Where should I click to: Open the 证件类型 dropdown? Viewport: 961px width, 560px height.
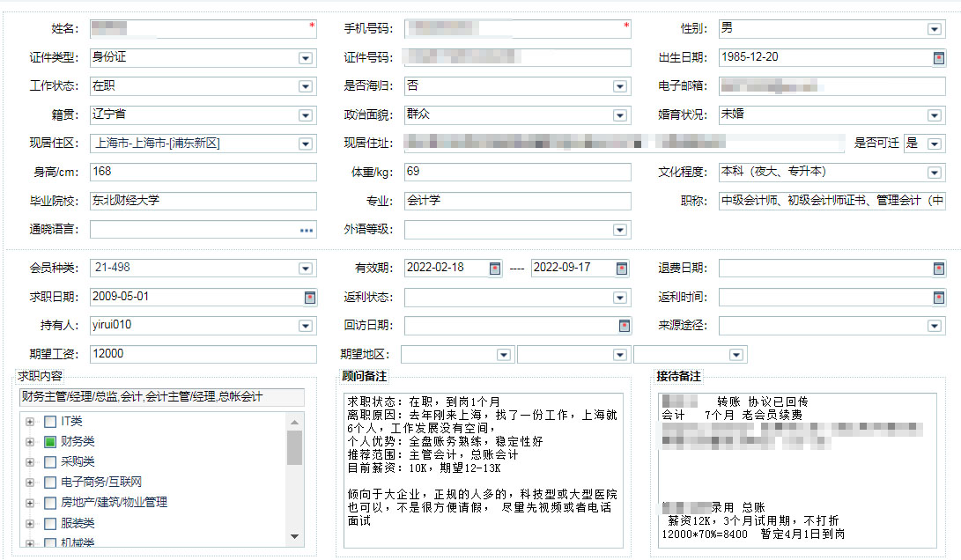coord(306,58)
